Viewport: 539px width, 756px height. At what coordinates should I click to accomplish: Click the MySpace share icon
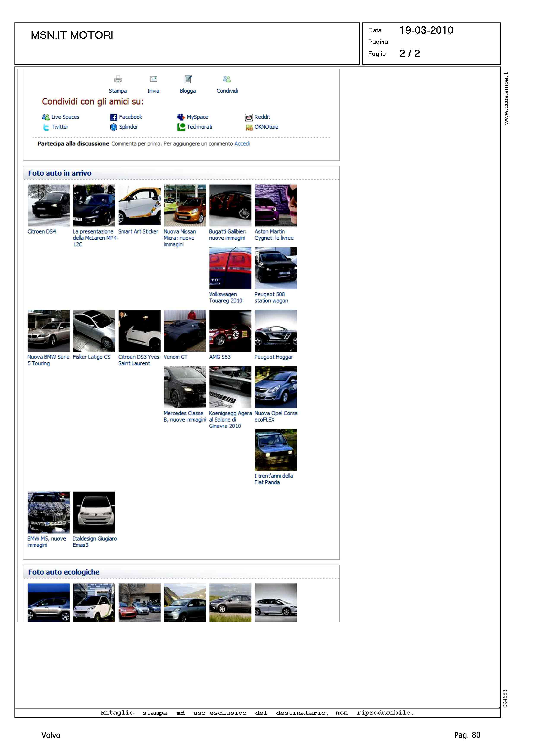point(181,117)
